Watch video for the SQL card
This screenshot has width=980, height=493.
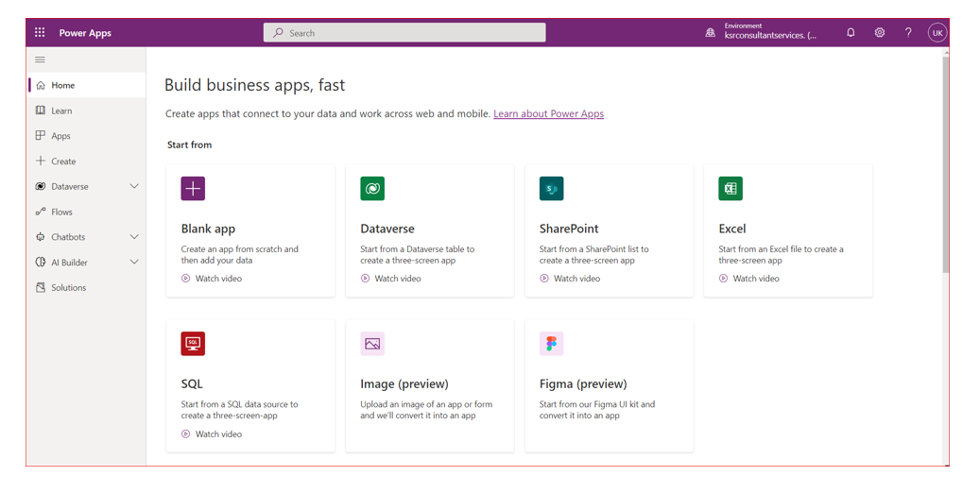click(x=212, y=433)
